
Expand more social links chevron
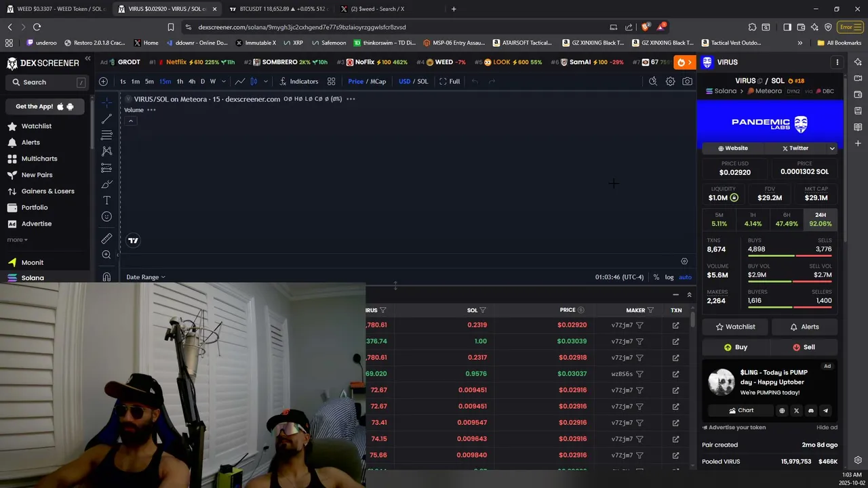pos(832,148)
